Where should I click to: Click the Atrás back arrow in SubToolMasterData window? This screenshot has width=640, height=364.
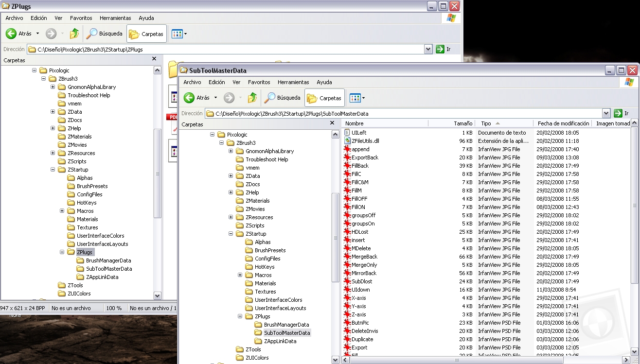(x=189, y=98)
